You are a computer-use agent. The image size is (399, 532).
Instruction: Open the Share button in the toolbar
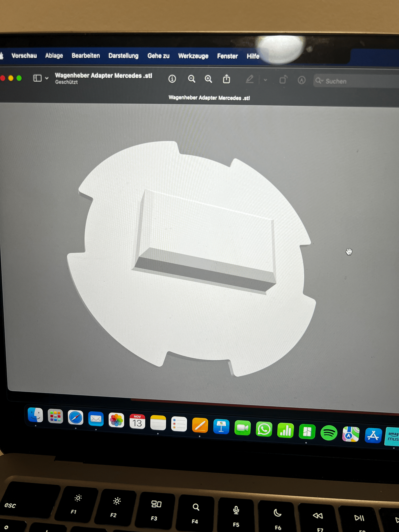226,79
